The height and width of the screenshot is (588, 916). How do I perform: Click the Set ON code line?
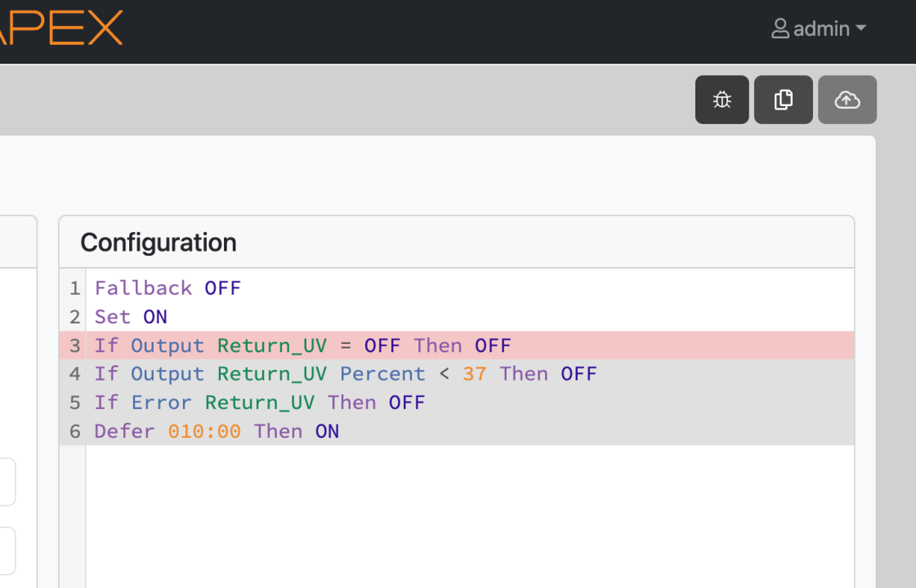[x=131, y=317]
